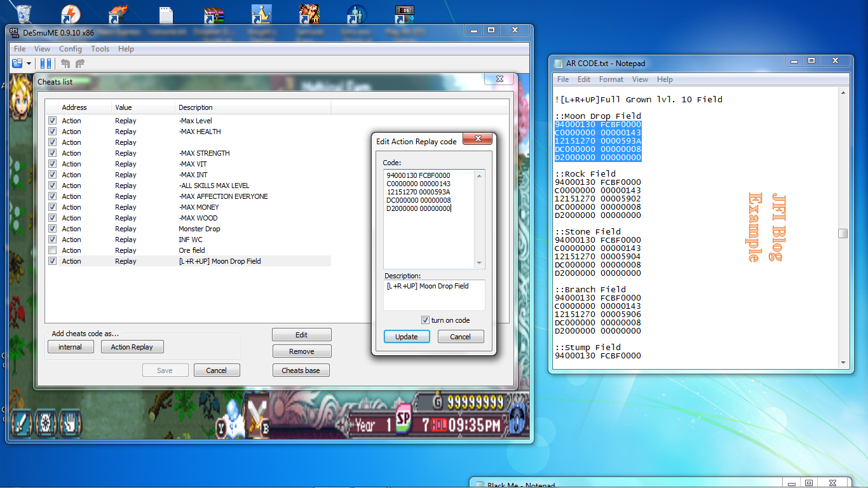Click the Address column header
868x488 pixels.
[x=85, y=107]
